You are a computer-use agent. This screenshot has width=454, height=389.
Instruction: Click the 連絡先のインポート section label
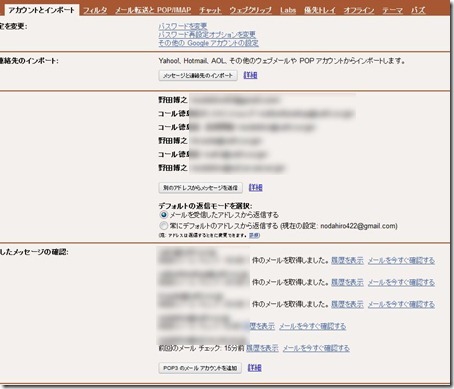pos(29,61)
